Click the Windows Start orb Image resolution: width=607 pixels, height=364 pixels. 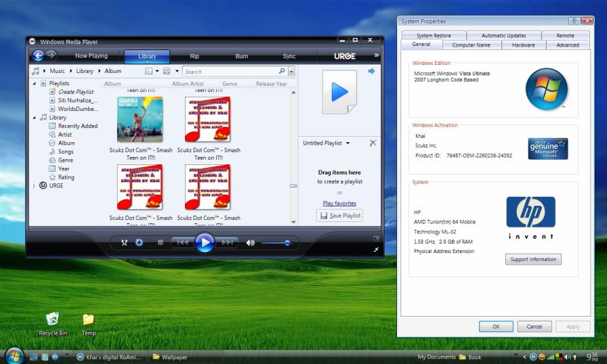pos(13,356)
